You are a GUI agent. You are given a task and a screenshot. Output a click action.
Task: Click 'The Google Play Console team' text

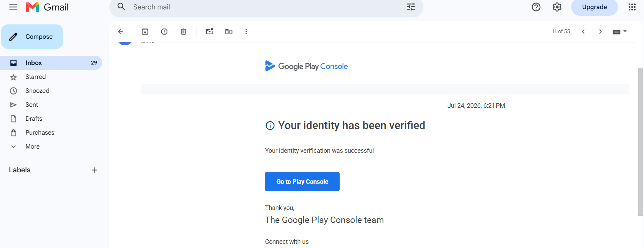pyautogui.click(x=324, y=220)
